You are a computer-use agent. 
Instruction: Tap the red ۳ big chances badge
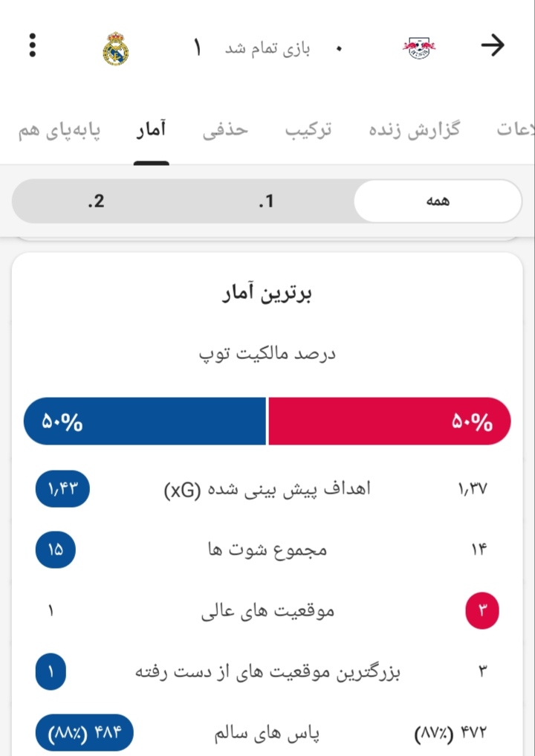(x=482, y=610)
